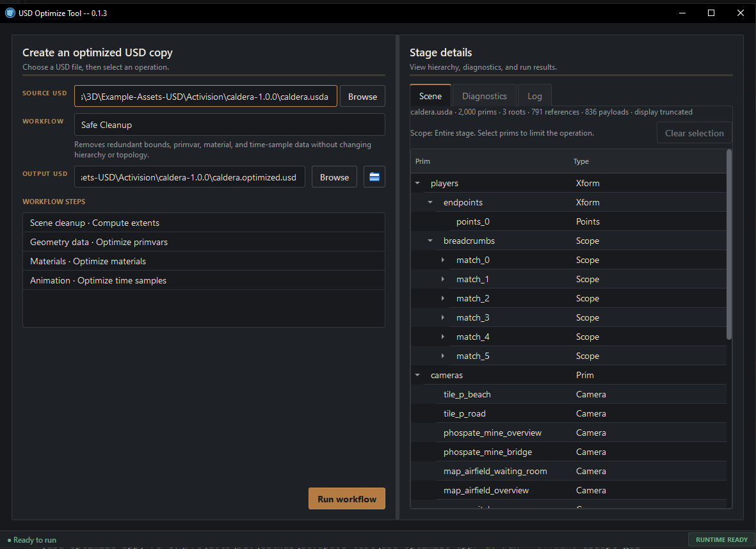Collapse the cameras tree node
Image resolution: width=756 pixels, height=549 pixels.
[417, 375]
